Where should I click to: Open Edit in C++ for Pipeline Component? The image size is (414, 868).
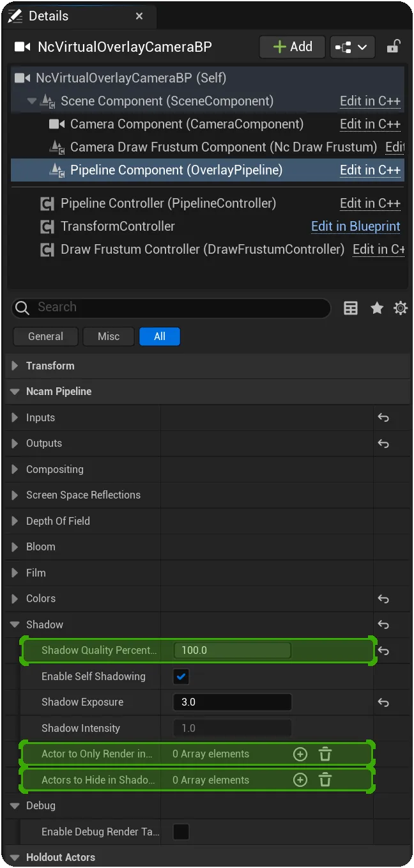370,170
